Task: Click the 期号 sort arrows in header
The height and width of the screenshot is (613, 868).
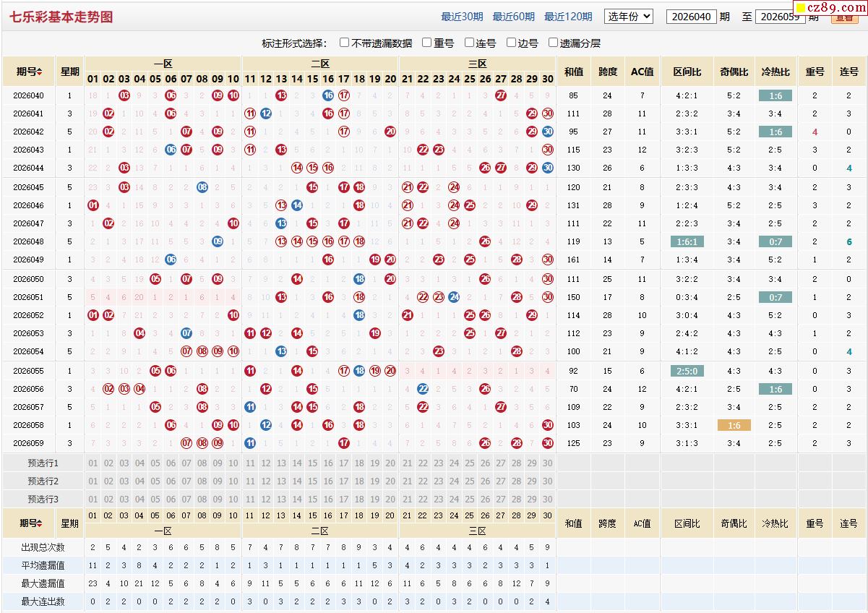Action: pyautogui.click(x=40, y=72)
